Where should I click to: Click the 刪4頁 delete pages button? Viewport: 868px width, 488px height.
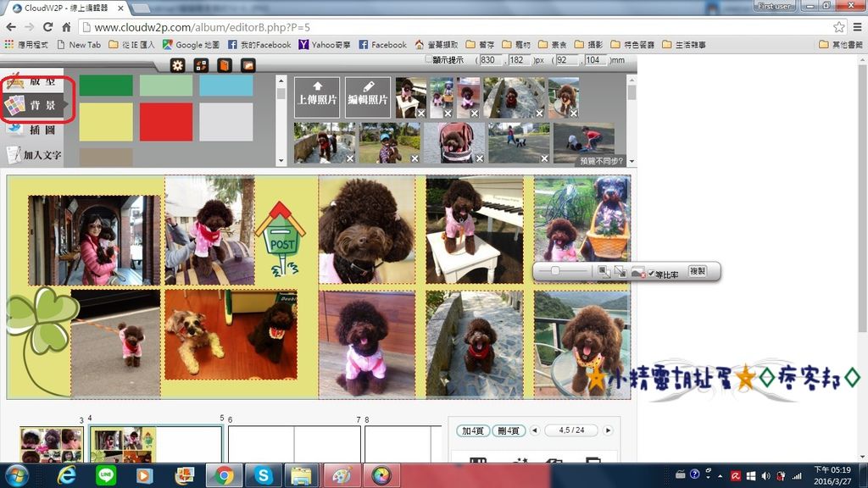pyautogui.click(x=509, y=430)
